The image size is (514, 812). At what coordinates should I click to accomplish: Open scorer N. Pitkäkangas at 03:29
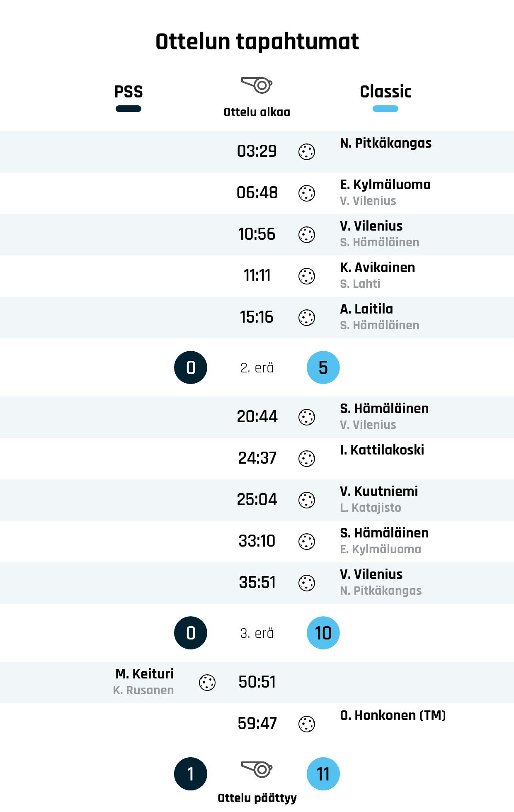[x=385, y=143]
